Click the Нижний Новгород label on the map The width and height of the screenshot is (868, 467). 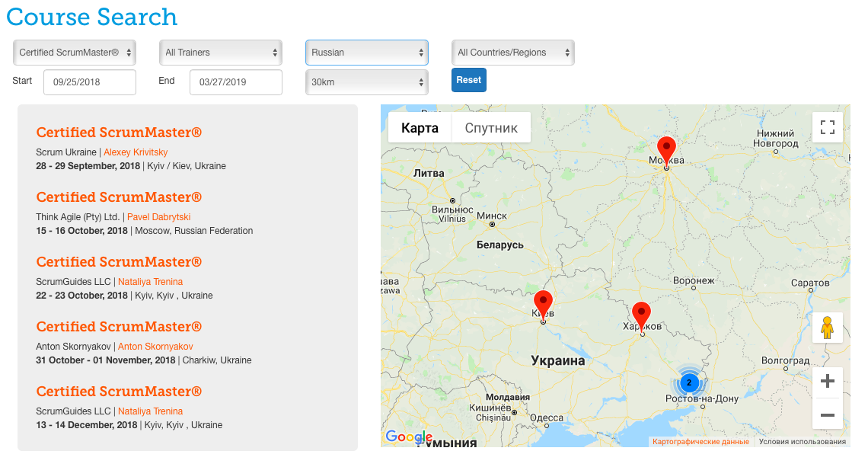click(776, 139)
